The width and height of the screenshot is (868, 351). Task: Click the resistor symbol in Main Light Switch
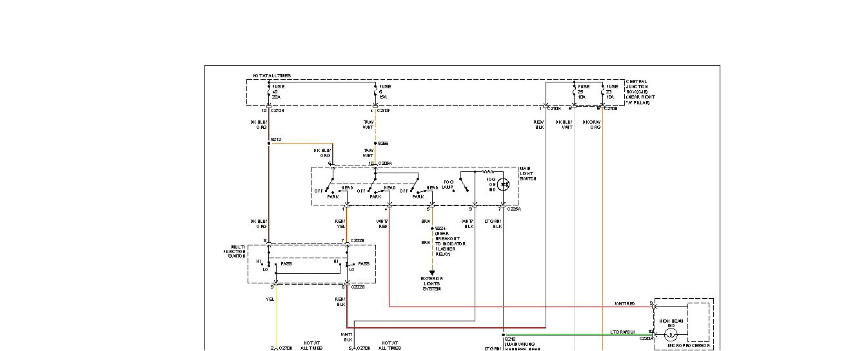[488, 172]
